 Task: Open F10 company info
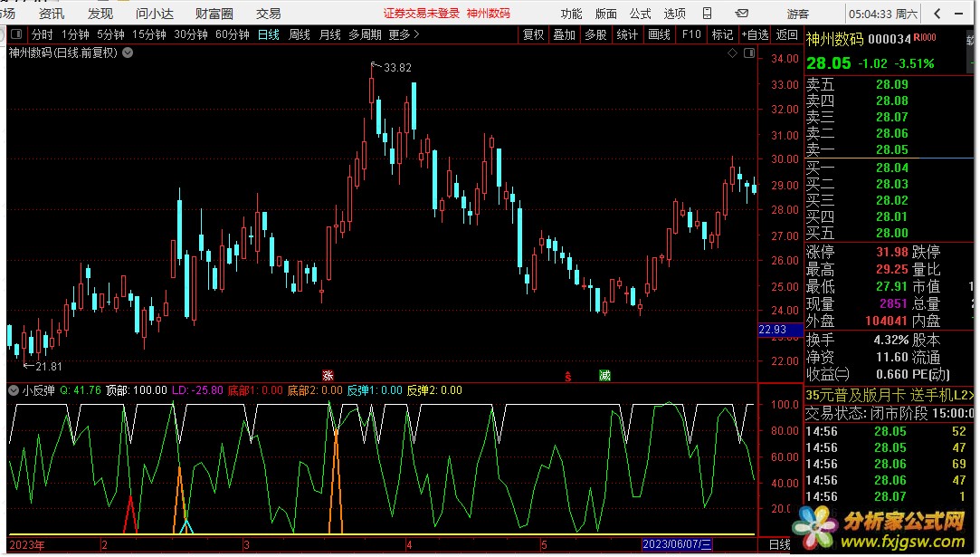pos(691,34)
